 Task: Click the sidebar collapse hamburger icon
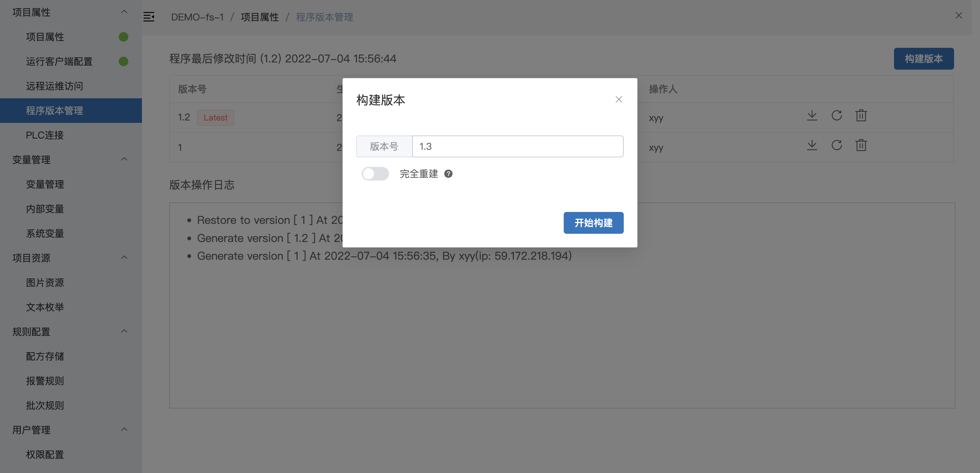[x=149, y=17]
